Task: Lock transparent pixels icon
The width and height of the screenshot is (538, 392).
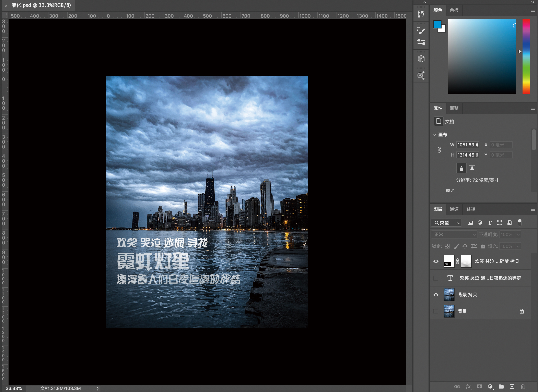Action: pyautogui.click(x=447, y=246)
